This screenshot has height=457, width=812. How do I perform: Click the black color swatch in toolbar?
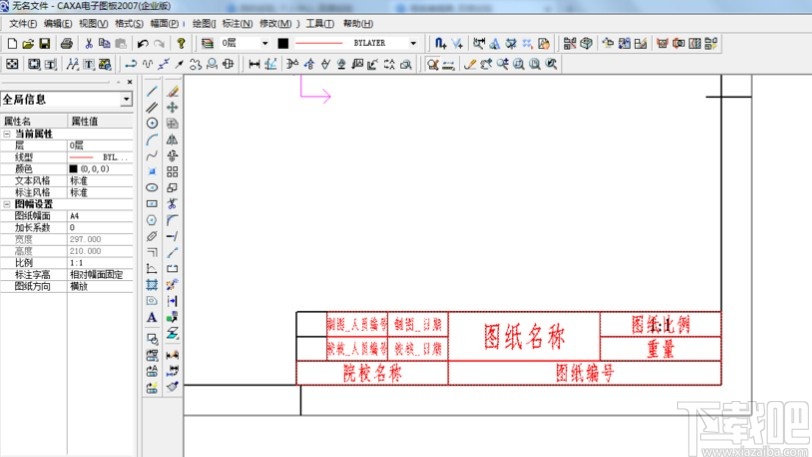(x=283, y=44)
